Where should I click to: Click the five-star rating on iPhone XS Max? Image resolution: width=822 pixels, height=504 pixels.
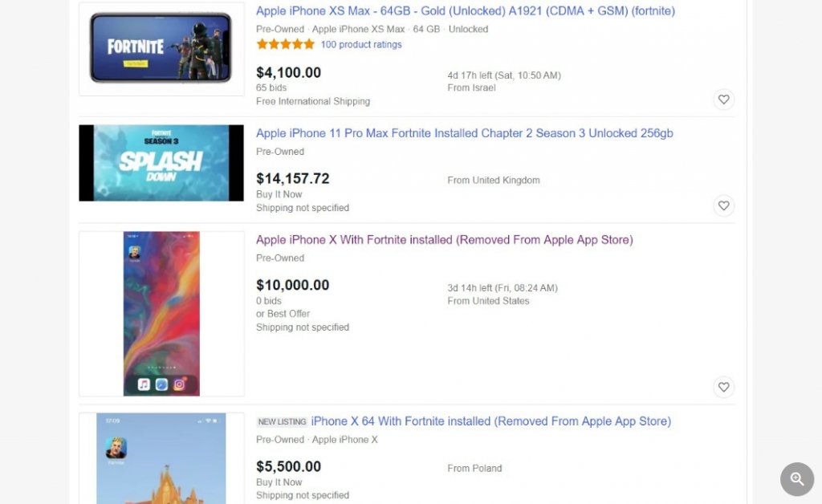(285, 45)
